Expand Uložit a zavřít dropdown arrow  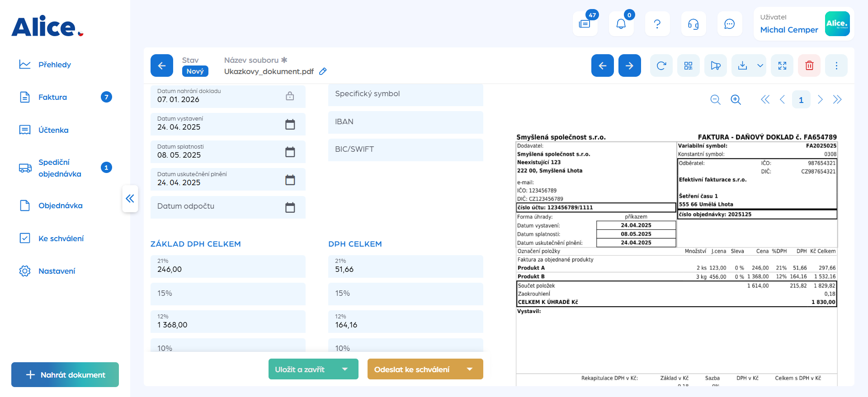click(x=345, y=369)
